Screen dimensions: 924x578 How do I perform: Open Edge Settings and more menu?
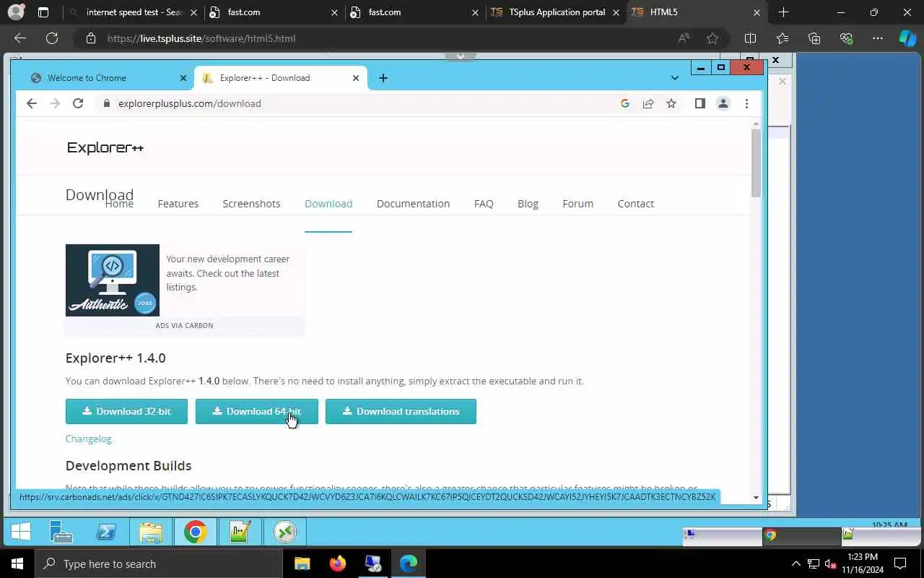[x=878, y=38]
